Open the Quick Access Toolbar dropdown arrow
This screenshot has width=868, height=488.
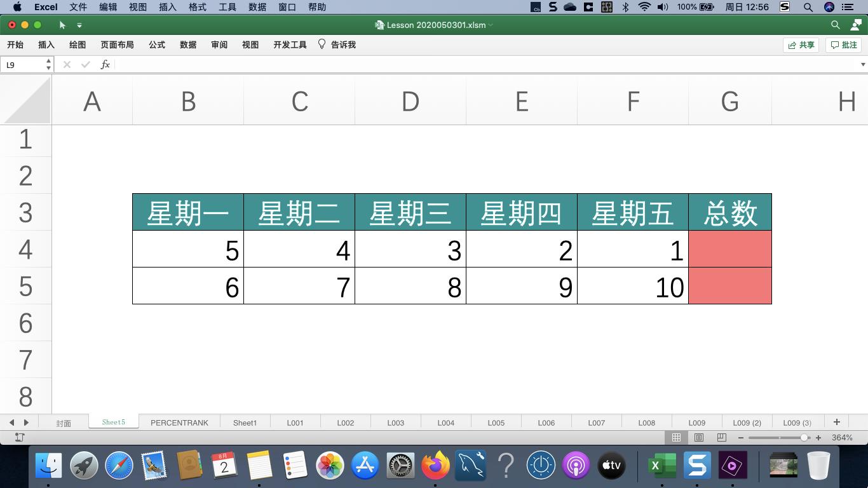click(79, 25)
